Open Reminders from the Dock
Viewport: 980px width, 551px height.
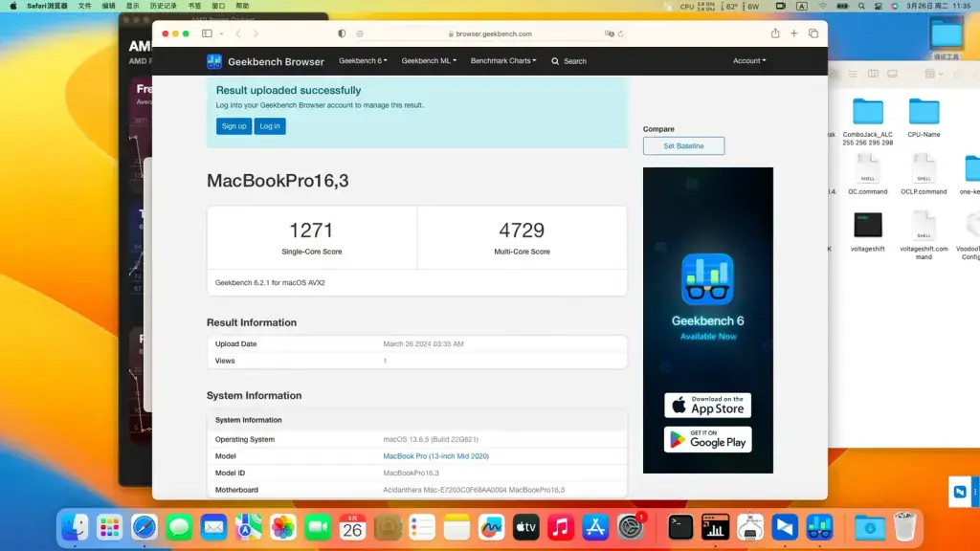[x=422, y=527]
